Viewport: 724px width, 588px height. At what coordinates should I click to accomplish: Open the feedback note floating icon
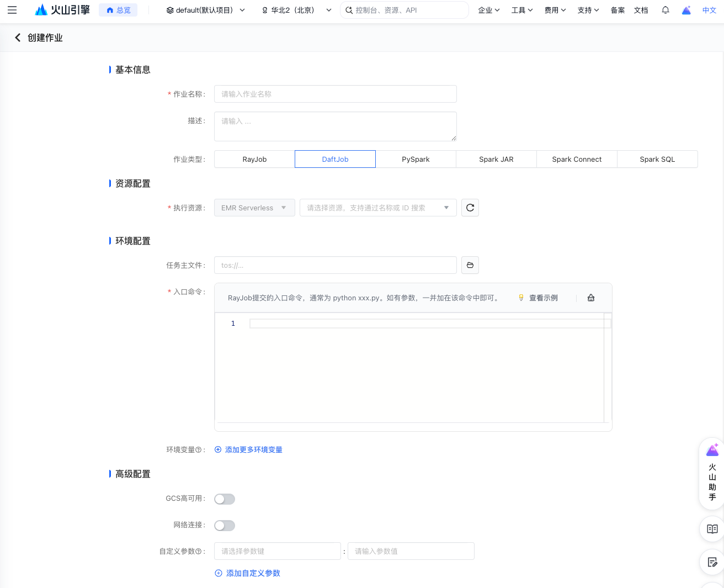(x=712, y=562)
